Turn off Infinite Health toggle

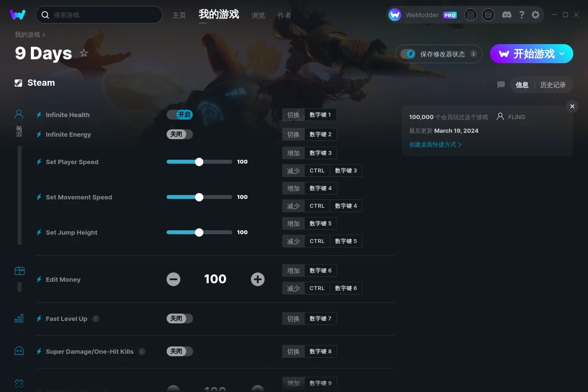click(180, 115)
